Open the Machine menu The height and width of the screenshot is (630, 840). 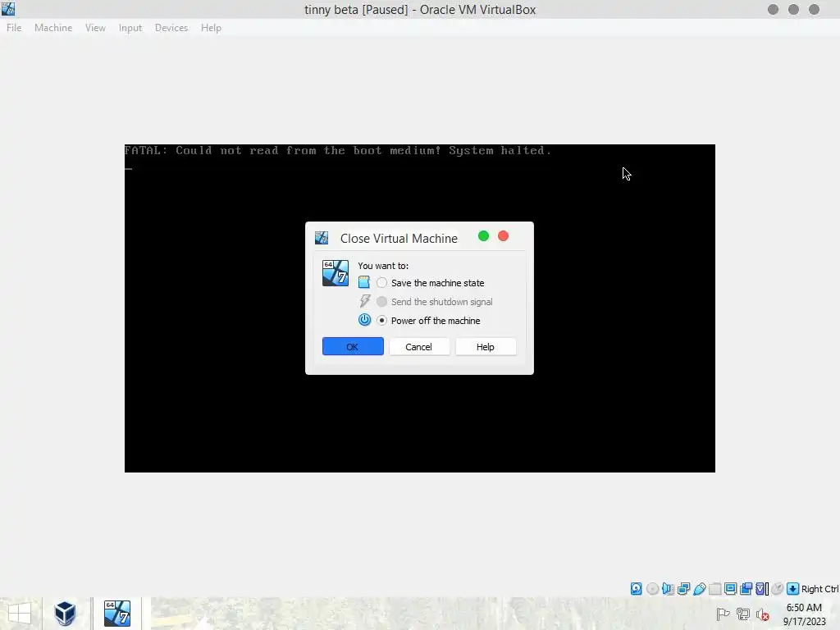coord(53,28)
